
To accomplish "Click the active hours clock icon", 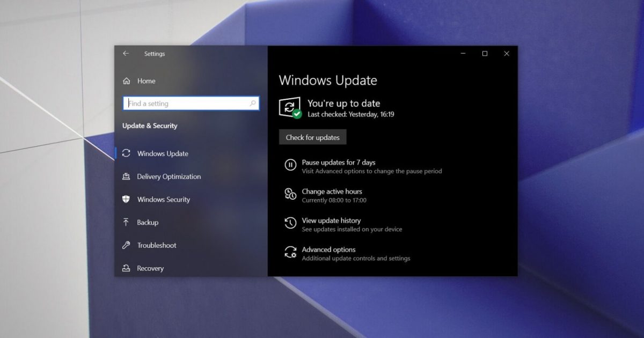I will click(290, 194).
